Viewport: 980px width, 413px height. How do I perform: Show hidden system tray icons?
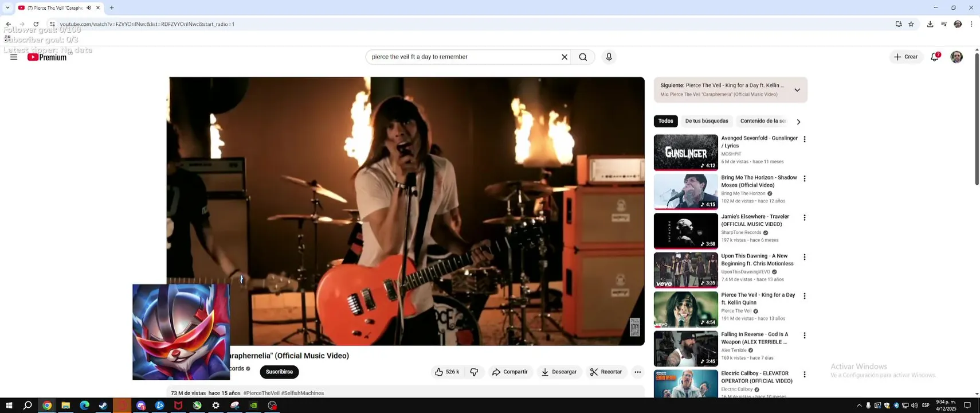click(x=859, y=406)
